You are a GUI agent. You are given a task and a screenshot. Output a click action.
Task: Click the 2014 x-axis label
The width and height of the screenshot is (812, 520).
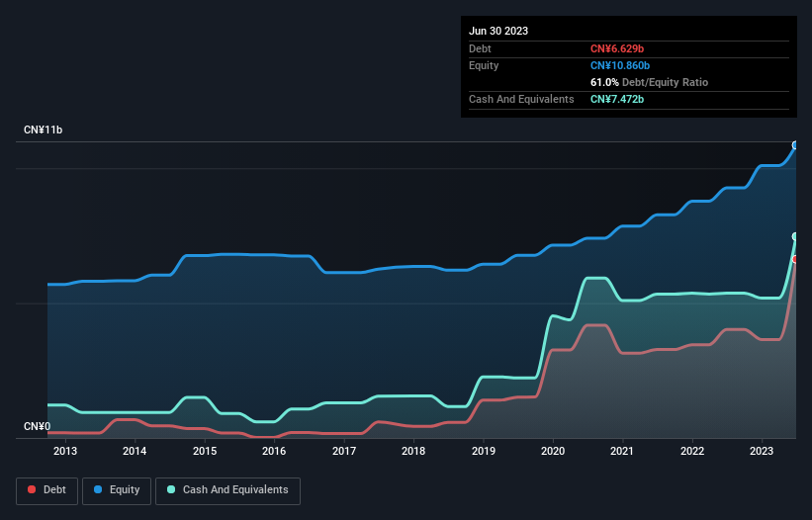[x=135, y=451]
